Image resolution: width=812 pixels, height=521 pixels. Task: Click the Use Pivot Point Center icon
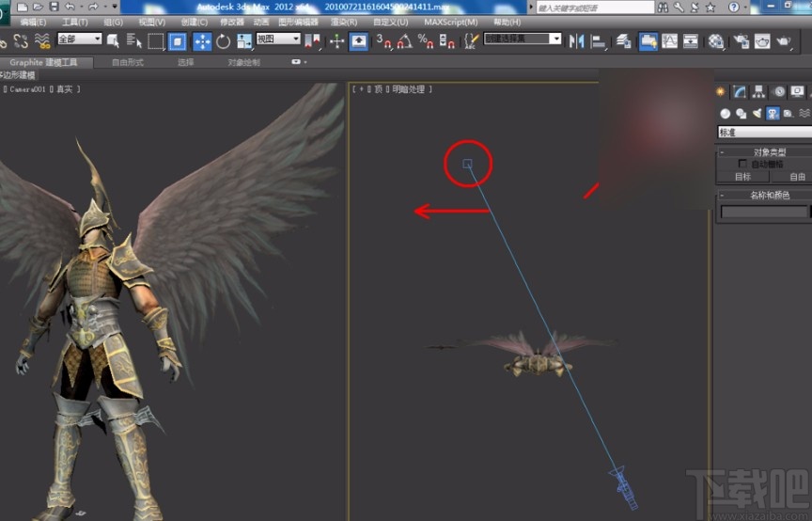tap(312, 41)
